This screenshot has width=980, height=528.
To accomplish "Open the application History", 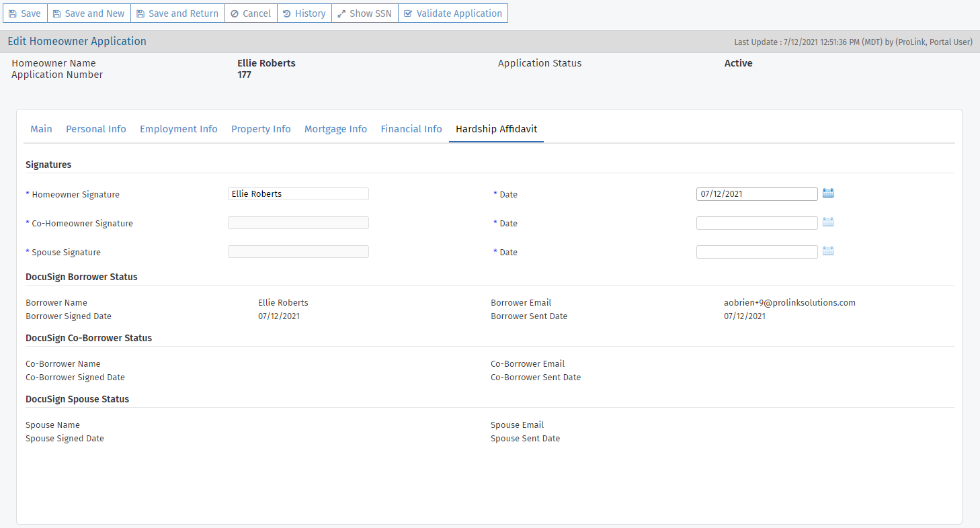I will click(304, 13).
